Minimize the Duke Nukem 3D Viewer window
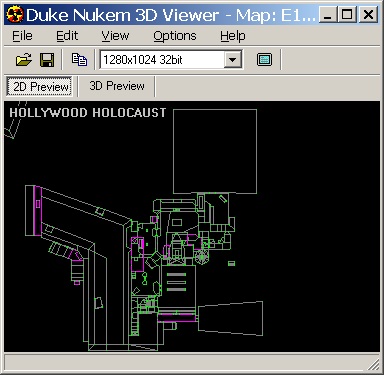This screenshot has height=375, width=384. click(x=328, y=15)
